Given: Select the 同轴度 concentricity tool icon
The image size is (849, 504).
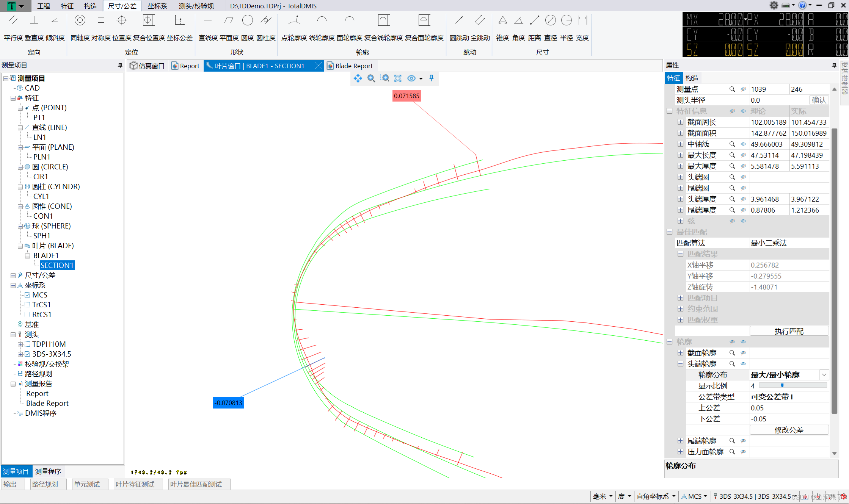Looking at the screenshot, I should 80,20.
